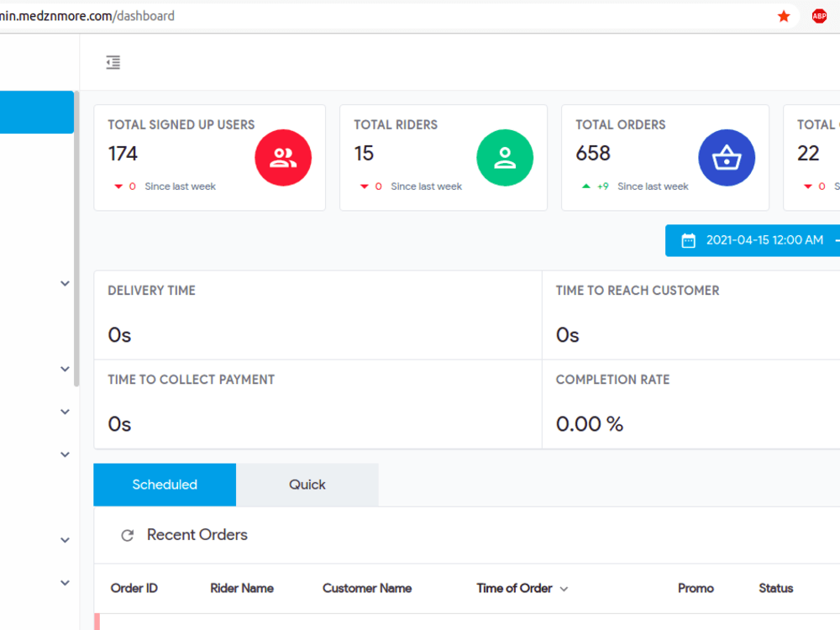Click the sidebar vertical scrollbar
The image size is (840, 630).
point(76,239)
